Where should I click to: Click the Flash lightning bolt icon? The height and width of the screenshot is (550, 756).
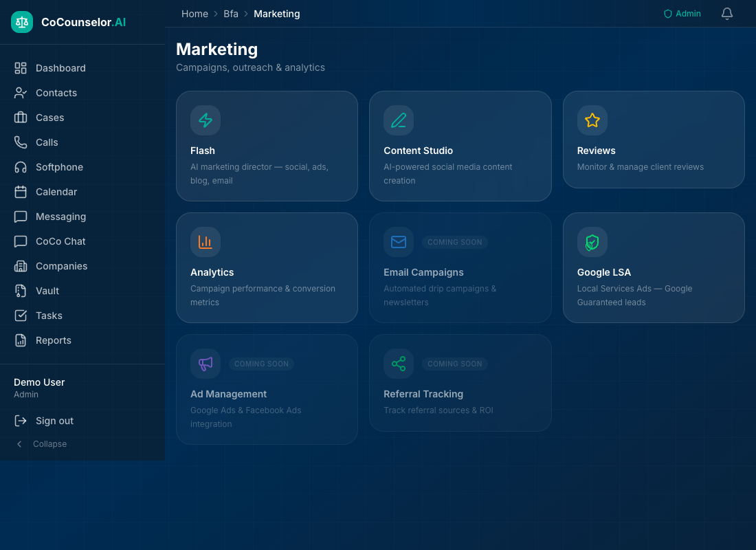pyautogui.click(x=205, y=120)
